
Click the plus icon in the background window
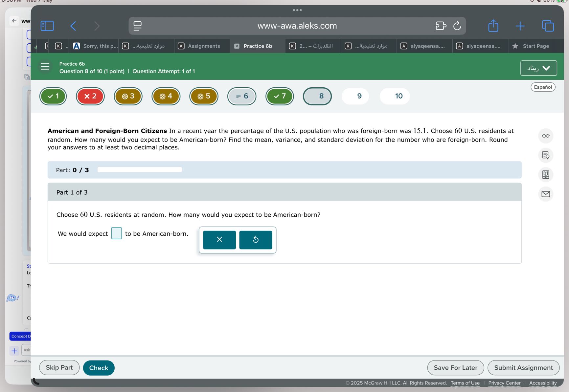[x=14, y=351]
